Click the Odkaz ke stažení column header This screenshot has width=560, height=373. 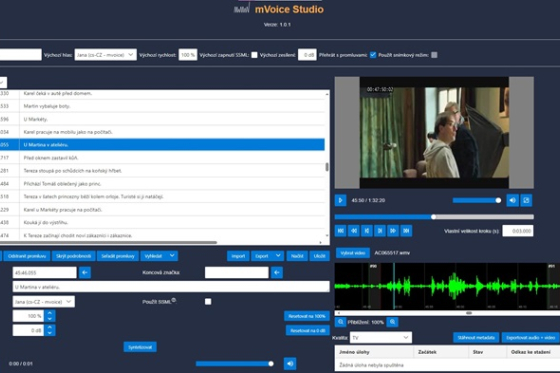pyautogui.click(x=533, y=352)
